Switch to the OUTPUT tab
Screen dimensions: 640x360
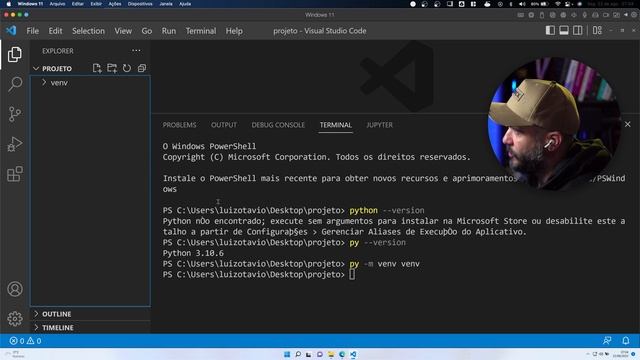(x=224, y=125)
